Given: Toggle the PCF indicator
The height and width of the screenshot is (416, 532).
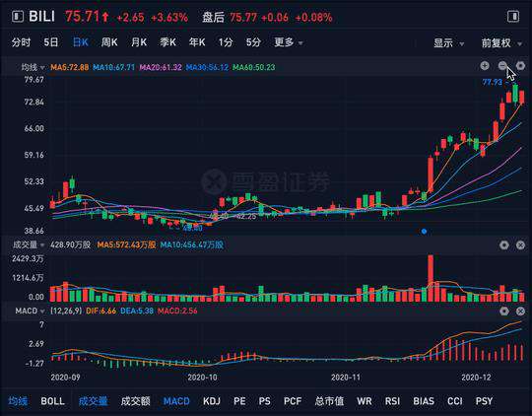Looking at the screenshot, I should 293,401.
